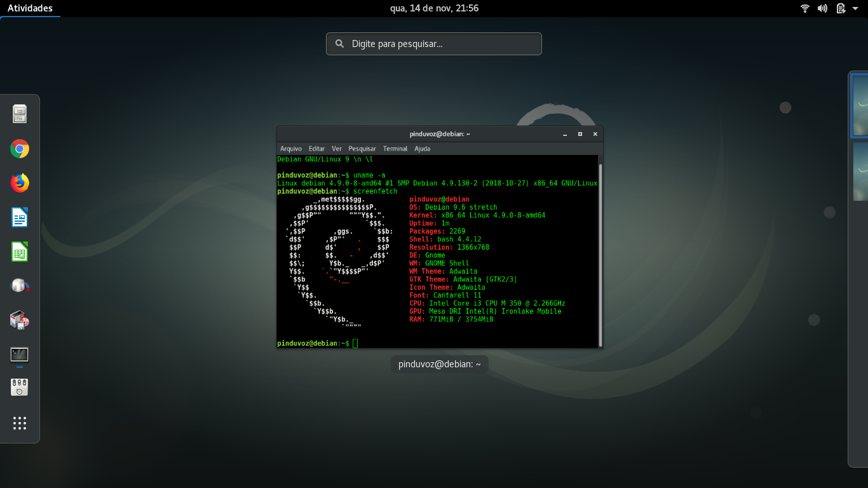Open LibreOffice Writer from the dock
The width and height of the screenshot is (868, 488).
click(x=20, y=217)
